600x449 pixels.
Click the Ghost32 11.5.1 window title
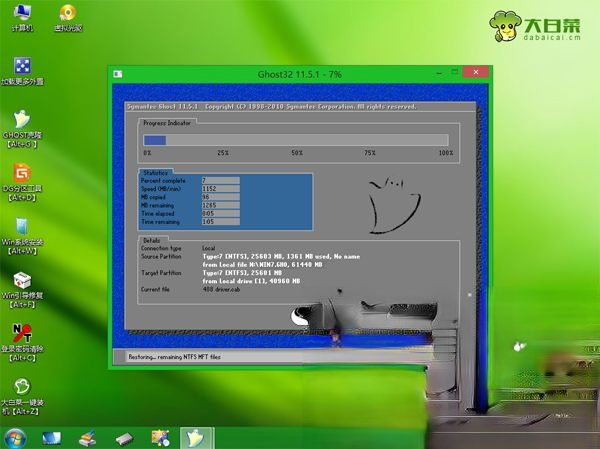click(x=300, y=74)
